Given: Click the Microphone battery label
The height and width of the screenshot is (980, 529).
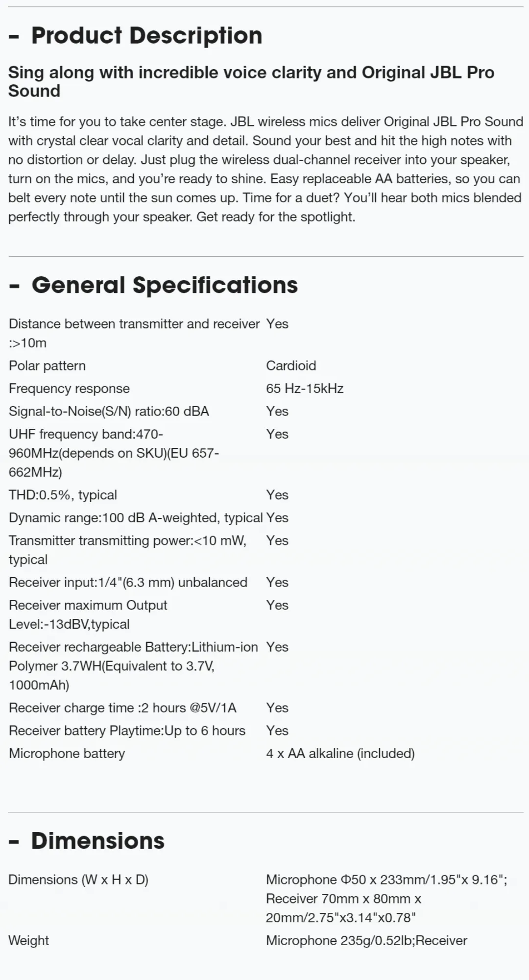Looking at the screenshot, I should pyautogui.click(x=67, y=753).
